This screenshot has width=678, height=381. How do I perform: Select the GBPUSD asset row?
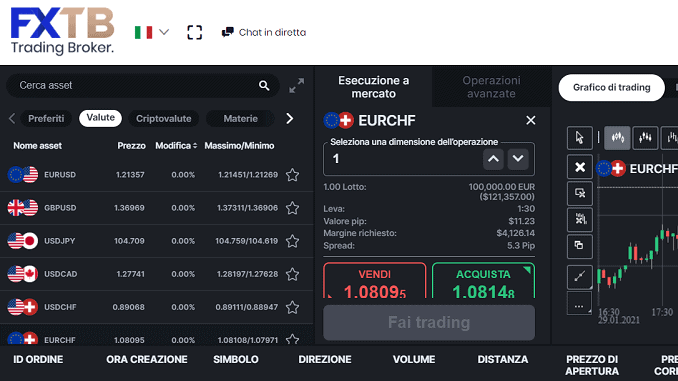click(157, 208)
